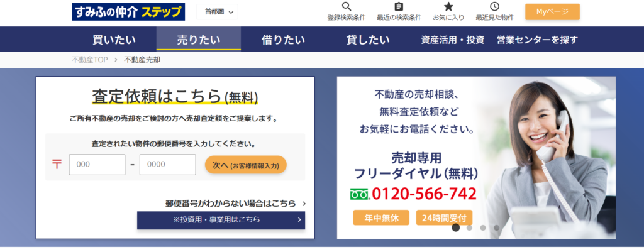This screenshot has height=252, width=644.
Task: Select the 売りたい menu tab
Action: coord(198,40)
